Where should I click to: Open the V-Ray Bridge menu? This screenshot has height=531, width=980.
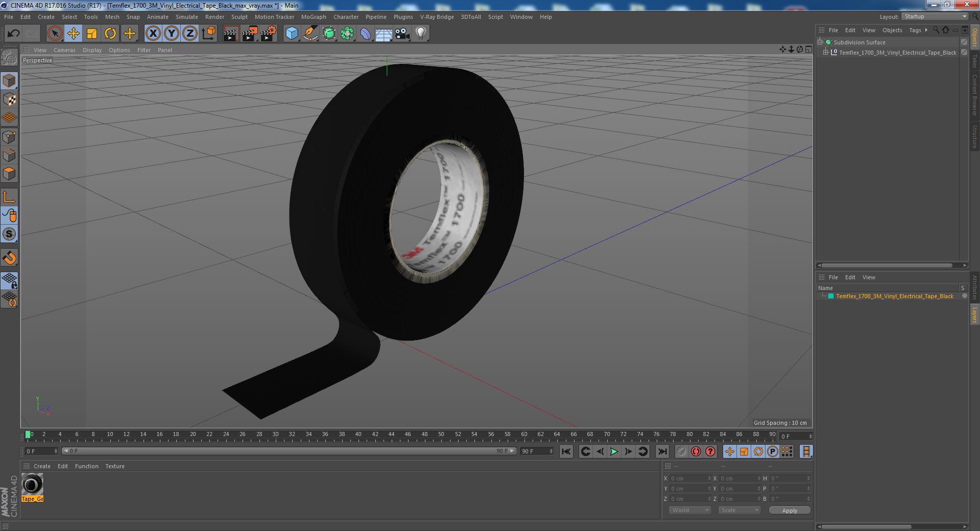(x=437, y=17)
